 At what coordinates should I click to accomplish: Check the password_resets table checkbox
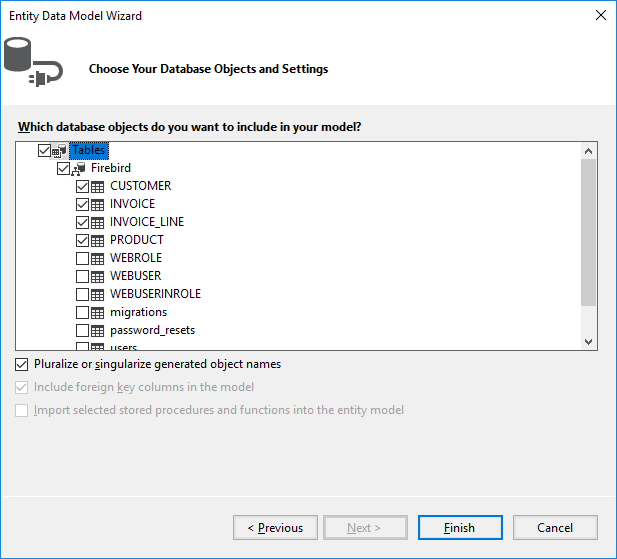tap(82, 330)
